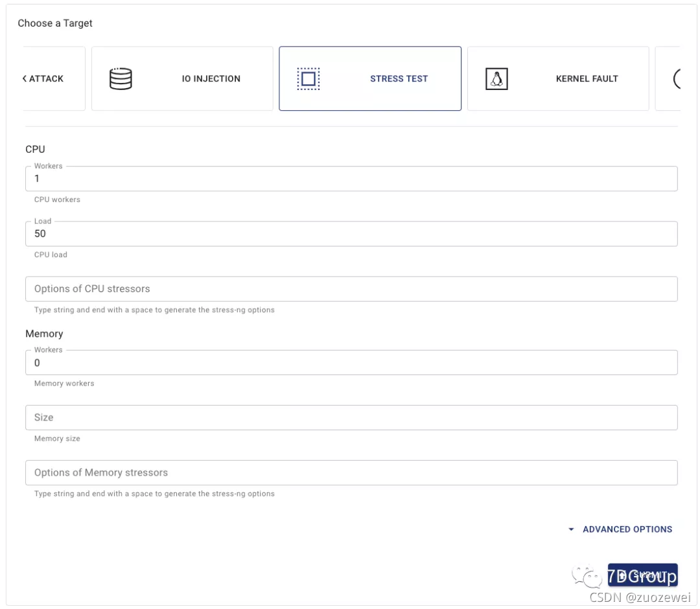The image size is (700, 609).
Task: Click the Options of Memory stressors field
Action: point(351,472)
